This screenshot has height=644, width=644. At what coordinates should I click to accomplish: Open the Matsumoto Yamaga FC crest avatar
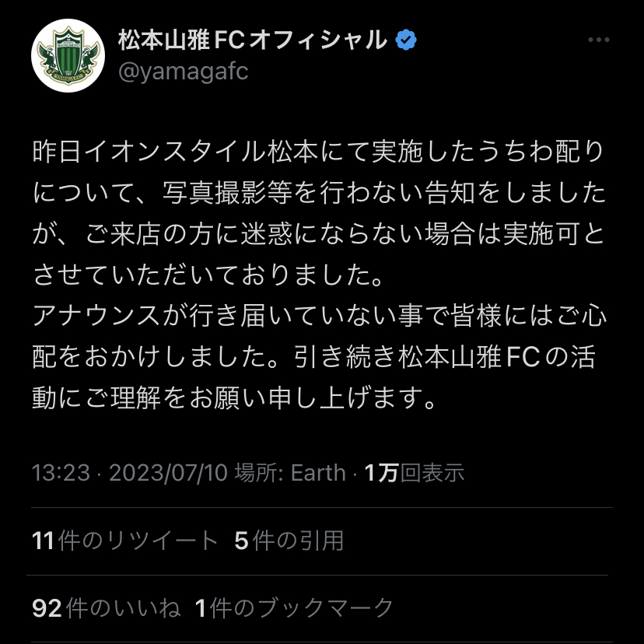click(x=68, y=55)
